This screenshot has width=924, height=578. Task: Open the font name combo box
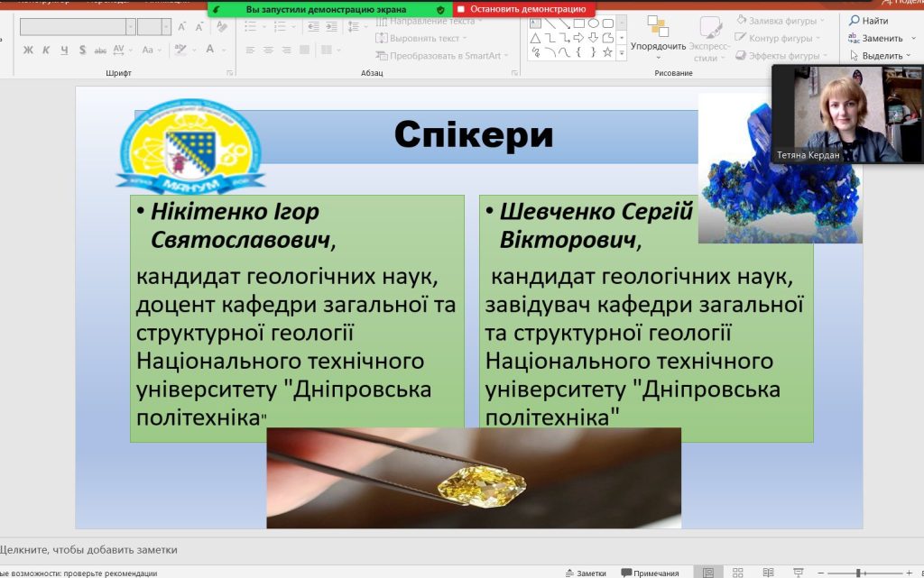[x=78, y=26]
